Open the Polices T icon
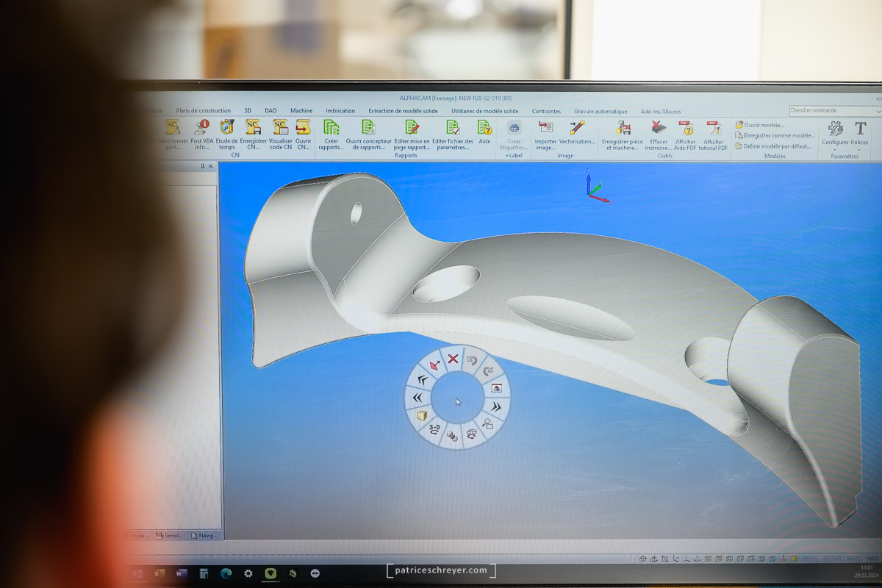882x588 pixels. (860, 129)
